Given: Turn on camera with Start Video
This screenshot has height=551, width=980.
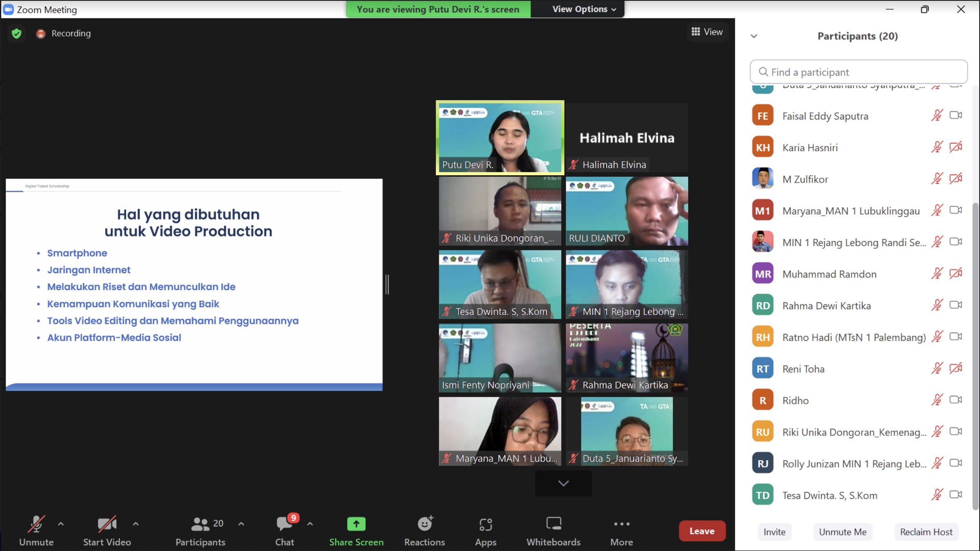Looking at the screenshot, I should [x=107, y=524].
